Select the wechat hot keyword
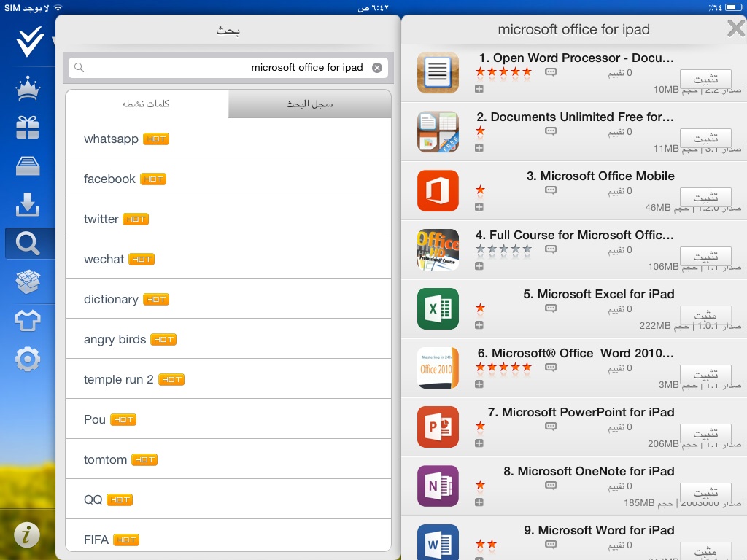Screen dimensions: 747x560 (x=228, y=259)
